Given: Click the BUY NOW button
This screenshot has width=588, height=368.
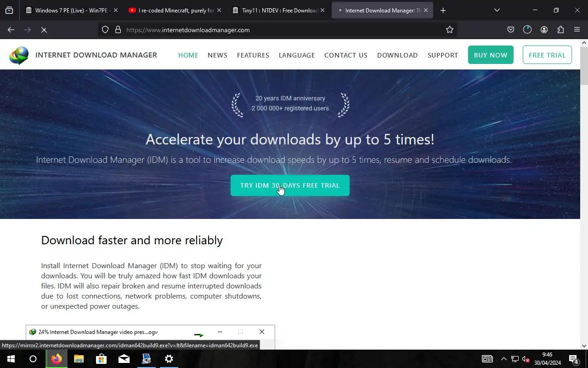Looking at the screenshot, I should click(491, 55).
